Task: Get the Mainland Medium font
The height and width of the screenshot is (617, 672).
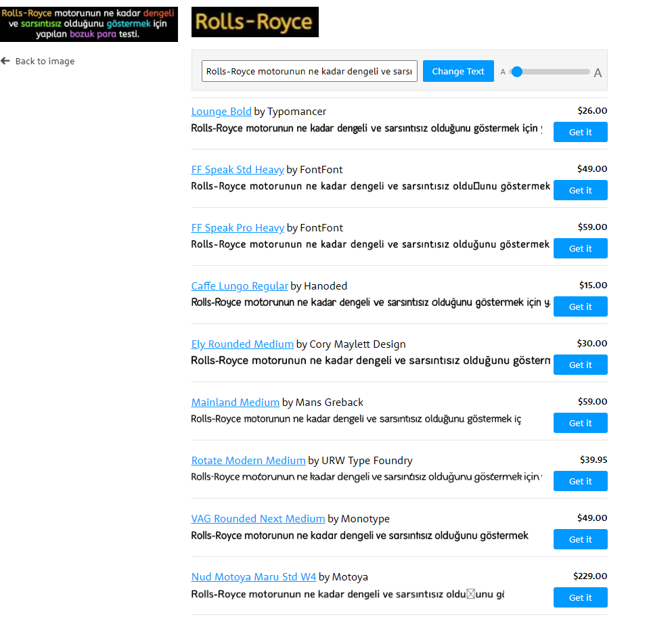Action: [580, 423]
